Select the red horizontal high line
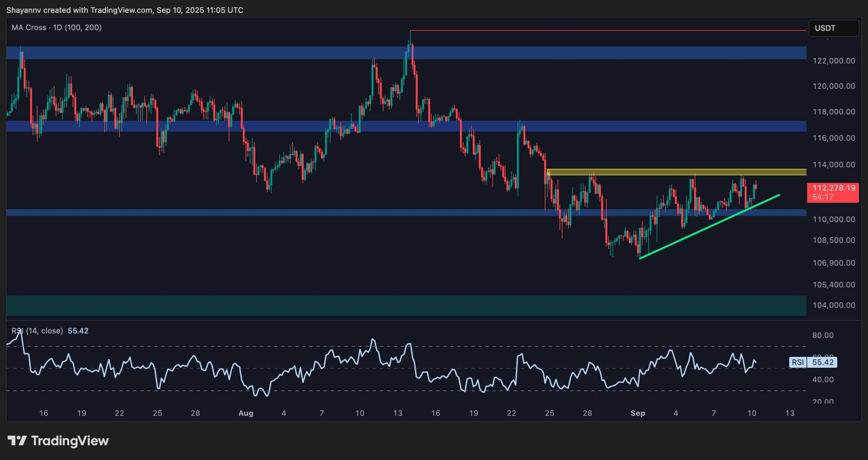Screen dimensions: 868x460 [x=610, y=31]
